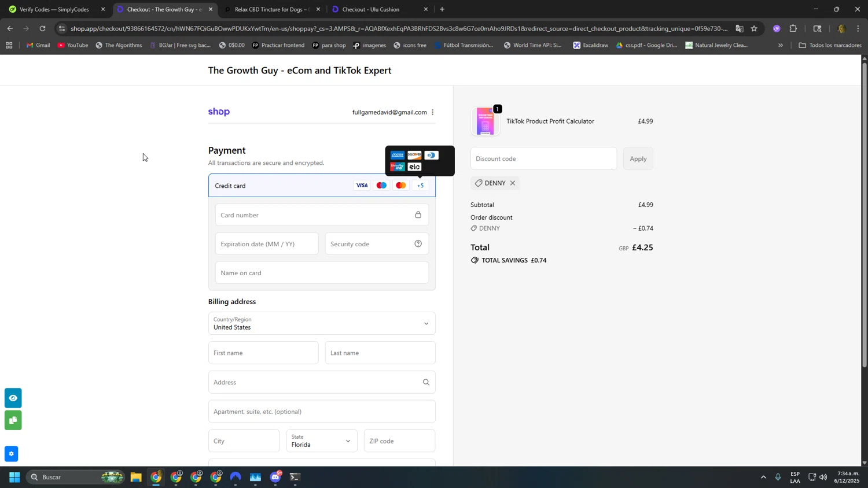Open the terminal app in the taskbar

coord(295,477)
